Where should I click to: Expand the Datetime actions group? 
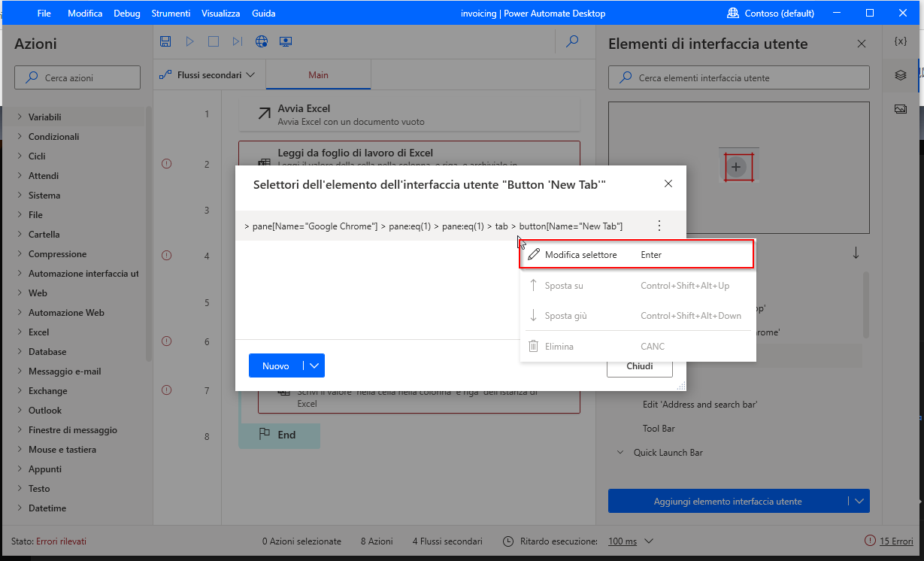(x=20, y=508)
